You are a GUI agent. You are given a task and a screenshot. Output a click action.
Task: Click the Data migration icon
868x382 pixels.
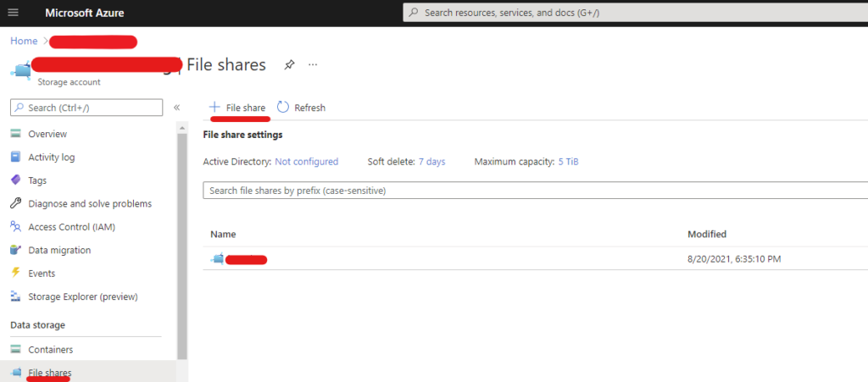pos(16,250)
